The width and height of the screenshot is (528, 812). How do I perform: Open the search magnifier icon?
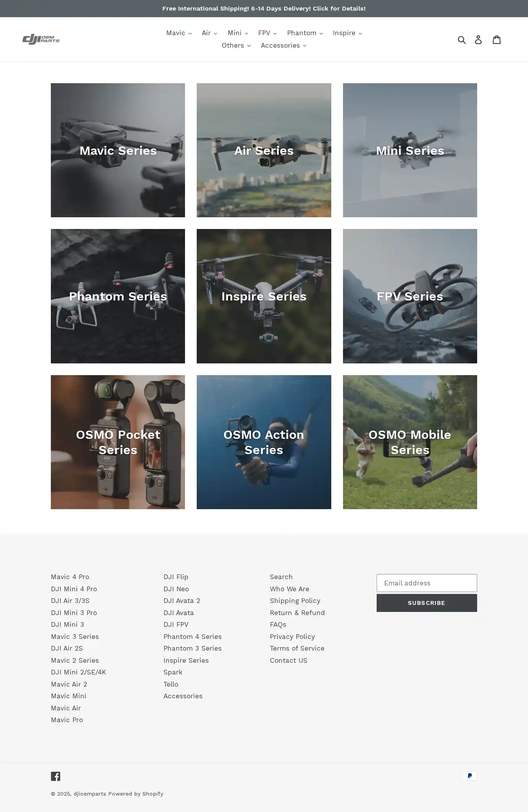pyautogui.click(x=462, y=39)
